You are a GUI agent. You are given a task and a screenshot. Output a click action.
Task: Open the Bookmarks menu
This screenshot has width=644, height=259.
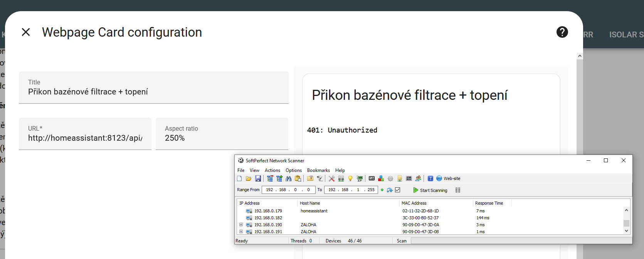coord(318,170)
